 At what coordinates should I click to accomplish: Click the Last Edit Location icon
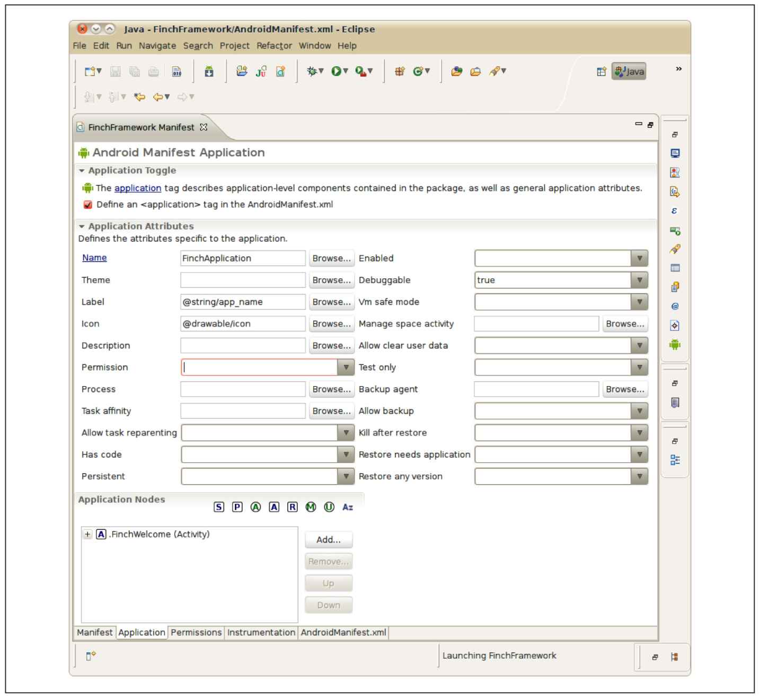pyautogui.click(x=139, y=97)
